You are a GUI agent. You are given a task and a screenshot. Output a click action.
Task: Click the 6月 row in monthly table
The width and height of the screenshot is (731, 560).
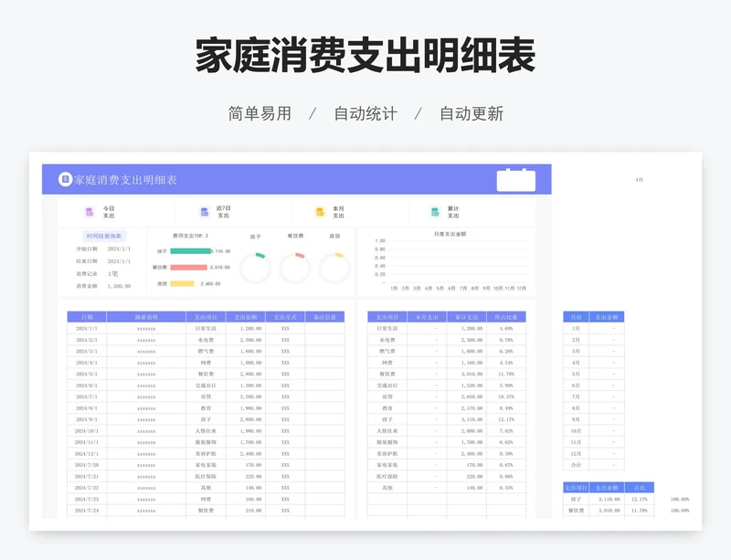593,386
